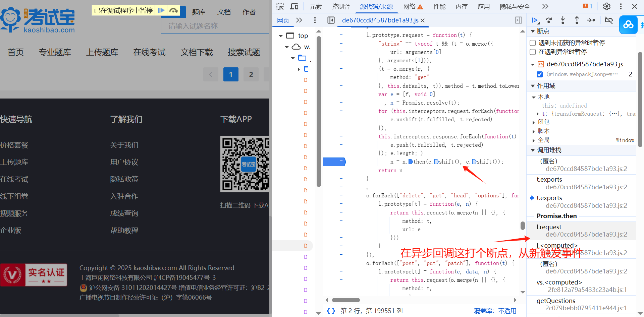Select l.request call stack frame

click(581, 231)
